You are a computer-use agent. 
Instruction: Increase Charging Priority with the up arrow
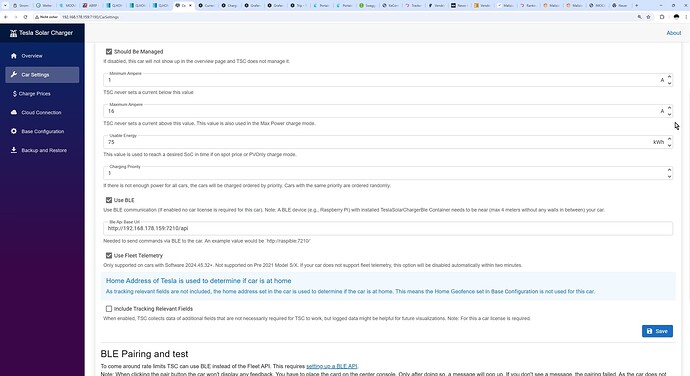(x=669, y=170)
